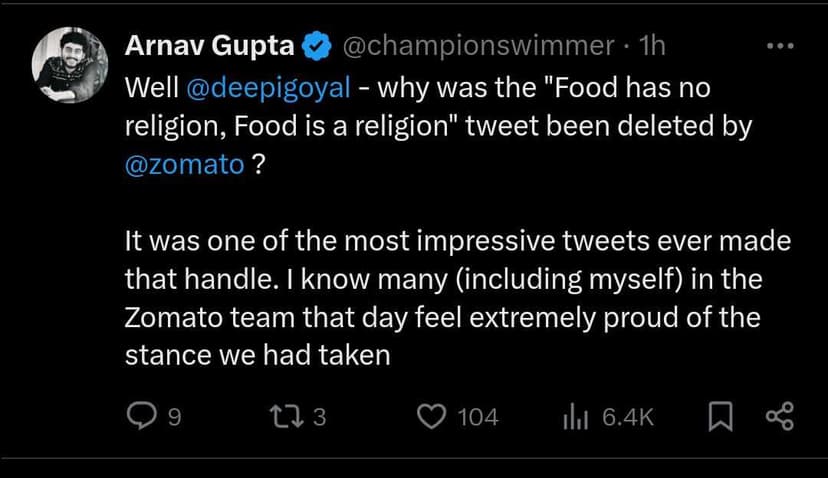Viewport: 828px width, 478px height.
Task: Reply to Arnav Gupta's tweet
Action: [143, 417]
